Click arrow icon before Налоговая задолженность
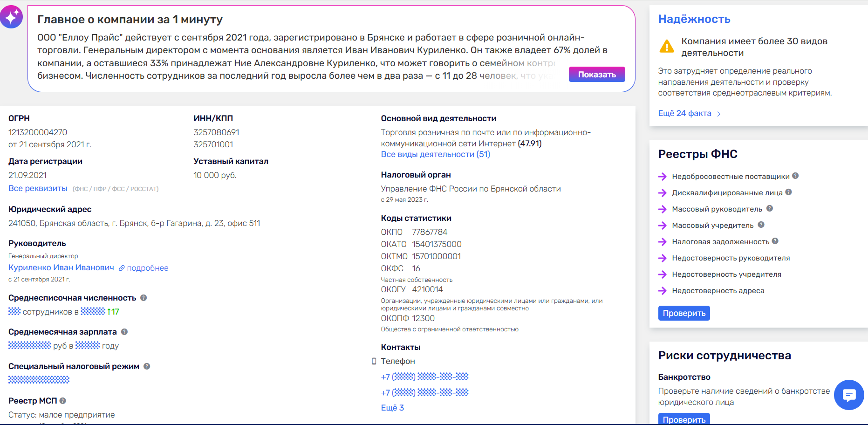Screen dimensions: 868x425 tap(663, 242)
